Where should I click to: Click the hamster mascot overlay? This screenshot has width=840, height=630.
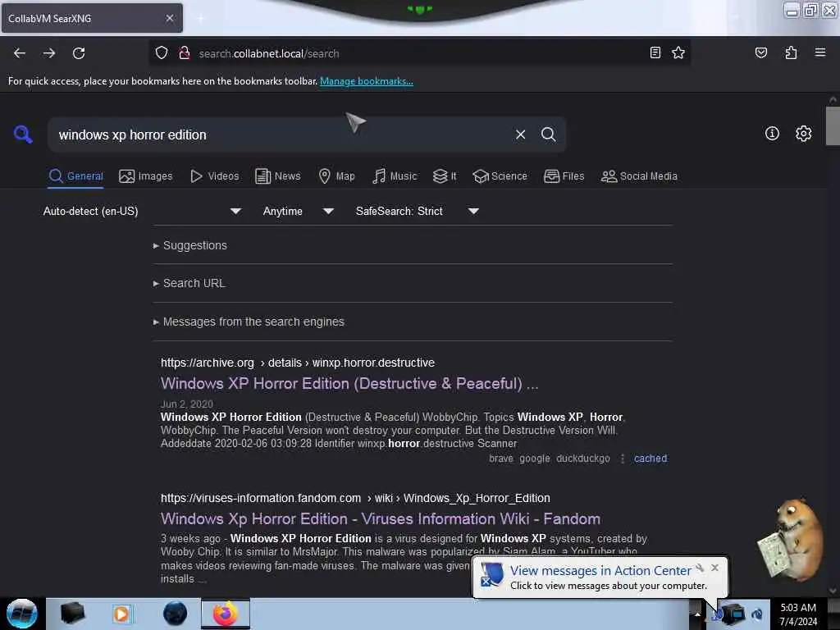coord(791,539)
